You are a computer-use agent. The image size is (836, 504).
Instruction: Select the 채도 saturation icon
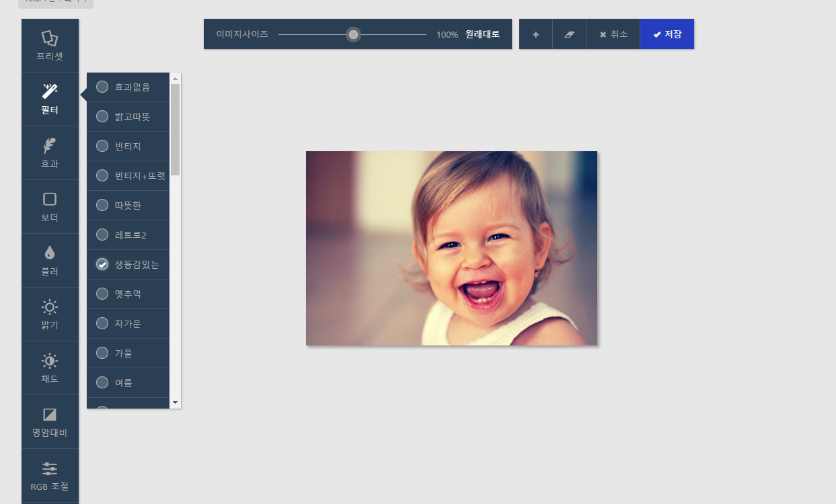[x=50, y=361]
